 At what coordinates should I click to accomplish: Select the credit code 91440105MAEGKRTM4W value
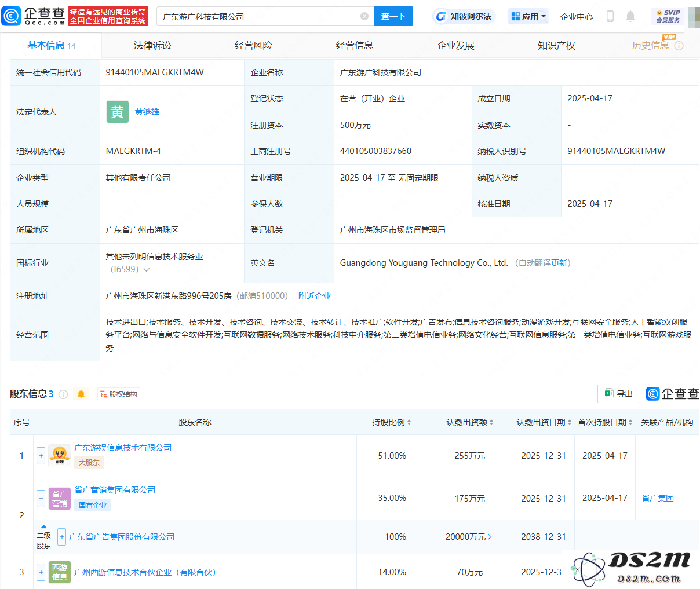(x=155, y=72)
